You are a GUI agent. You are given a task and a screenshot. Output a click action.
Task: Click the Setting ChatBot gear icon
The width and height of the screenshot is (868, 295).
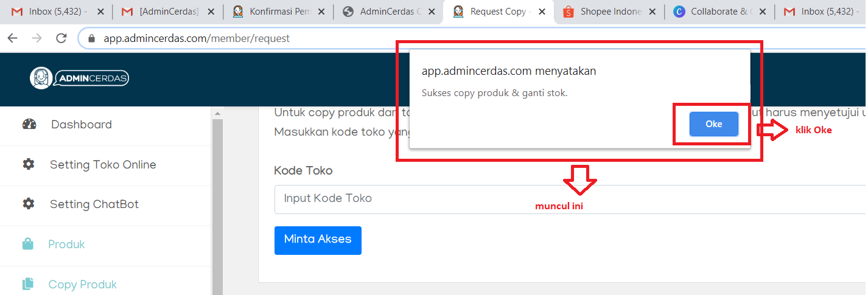[x=29, y=204]
